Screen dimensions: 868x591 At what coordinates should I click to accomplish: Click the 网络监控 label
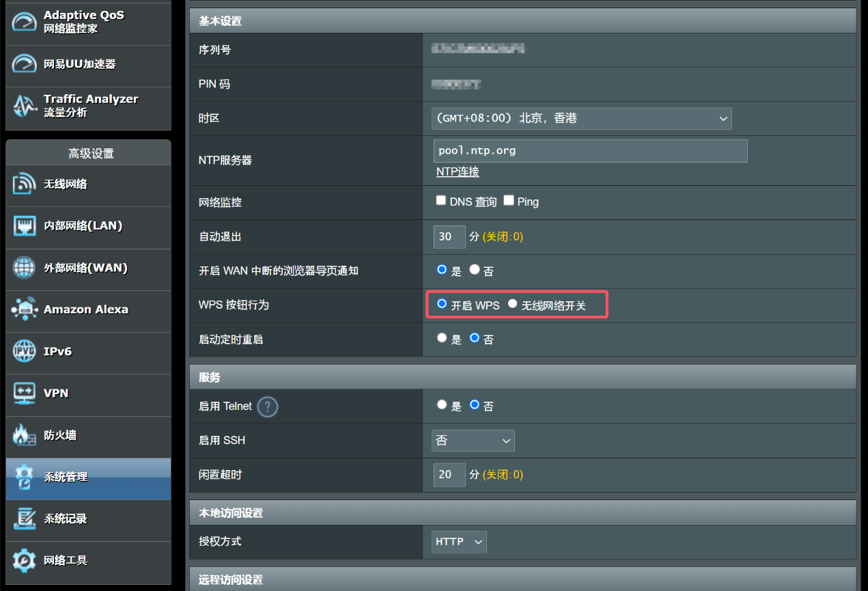(220, 202)
